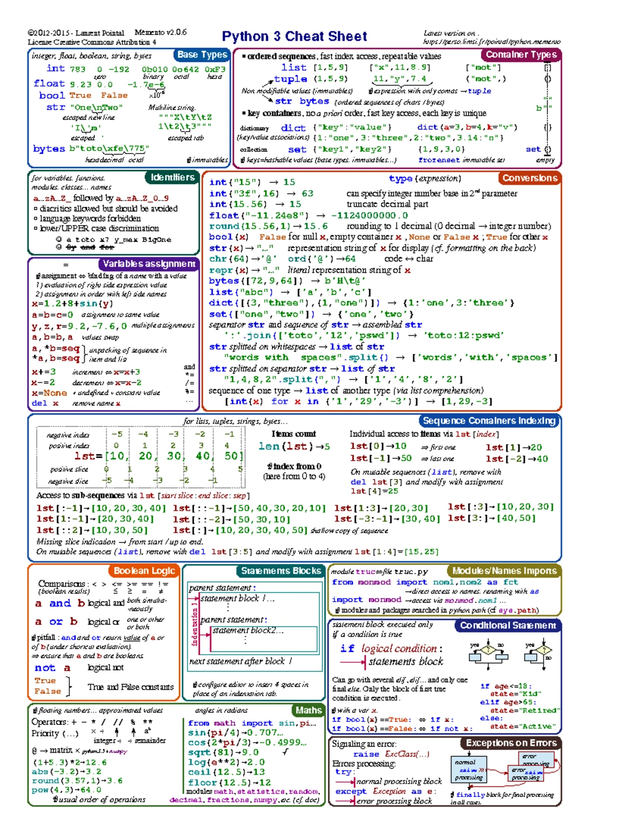Click the 'ceil(12.5)→13' maths example
The height and width of the screenshot is (834, 644).
(x=226, y=772)
